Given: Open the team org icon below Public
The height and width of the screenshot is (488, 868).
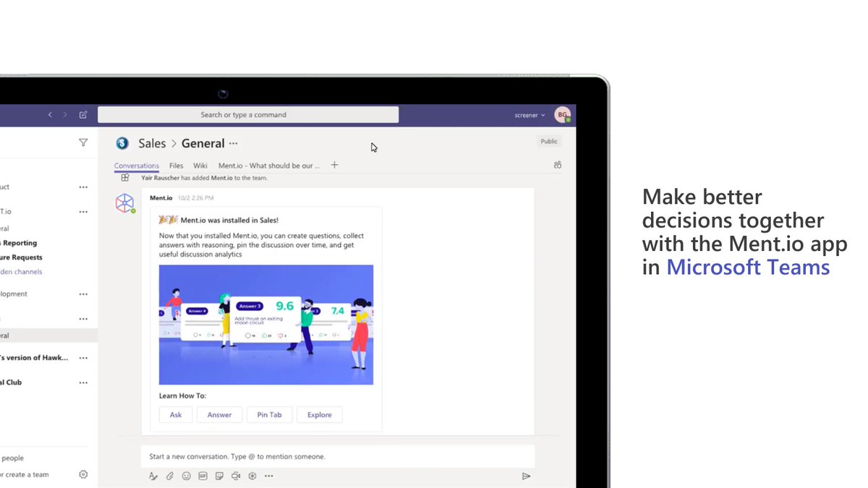Looking at the screenshot, I should point(557,165).
